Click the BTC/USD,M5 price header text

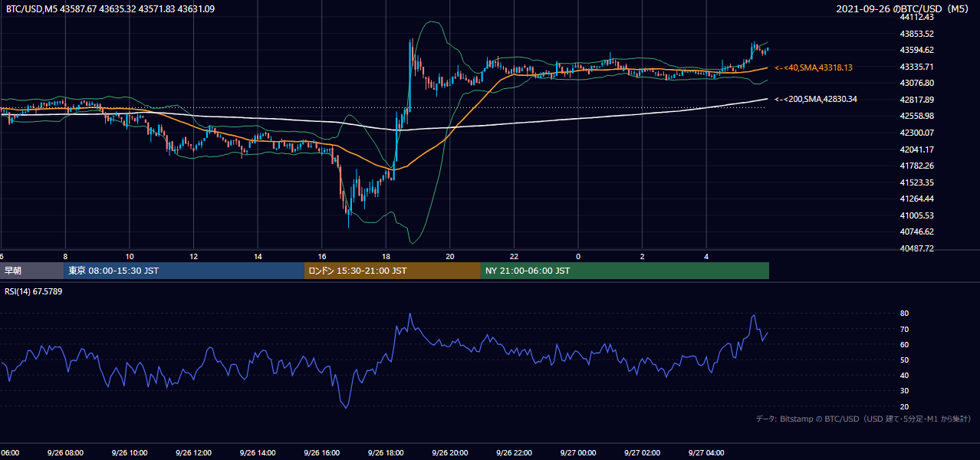point(110,9)
